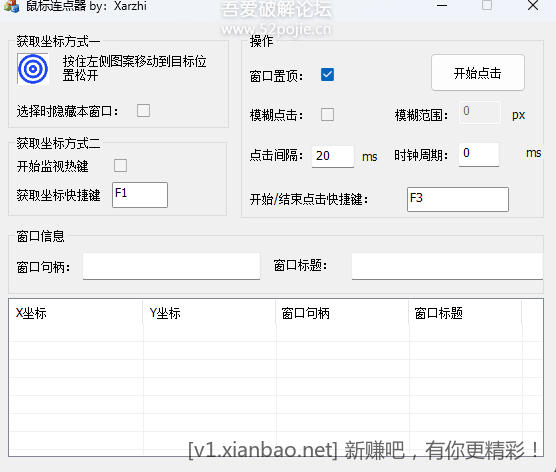Check 选择时隐藏本窗口 option

pos(143,110)
